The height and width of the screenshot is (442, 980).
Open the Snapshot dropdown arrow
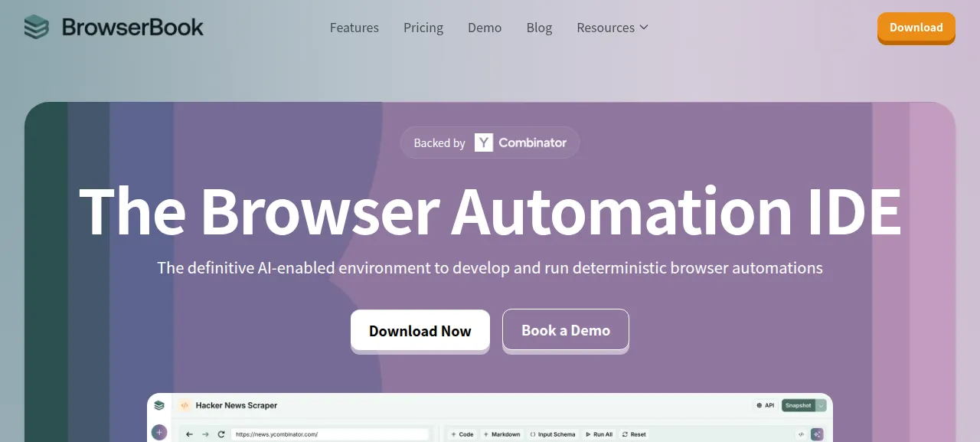pyautogui.click(x=822, y=405)
